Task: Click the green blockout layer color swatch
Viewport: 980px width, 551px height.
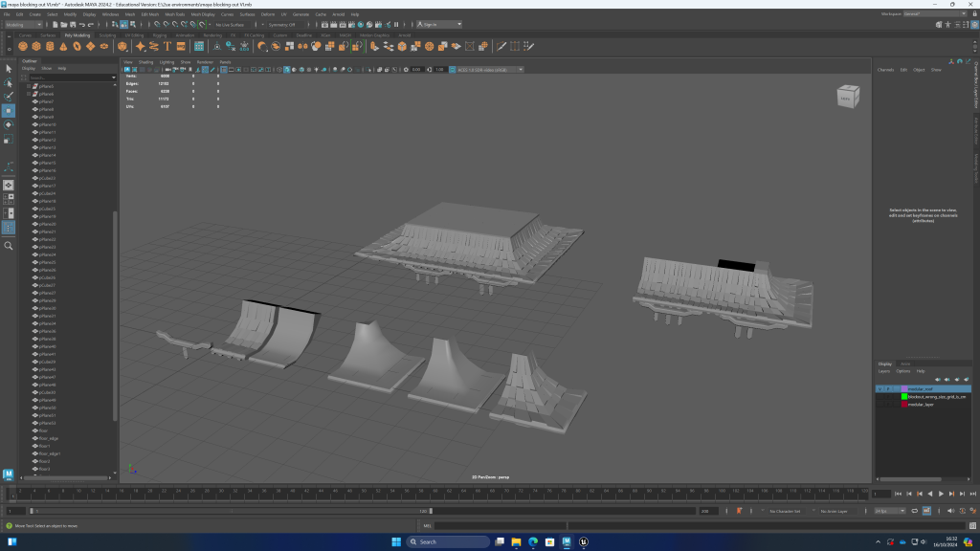Action: 904,396
